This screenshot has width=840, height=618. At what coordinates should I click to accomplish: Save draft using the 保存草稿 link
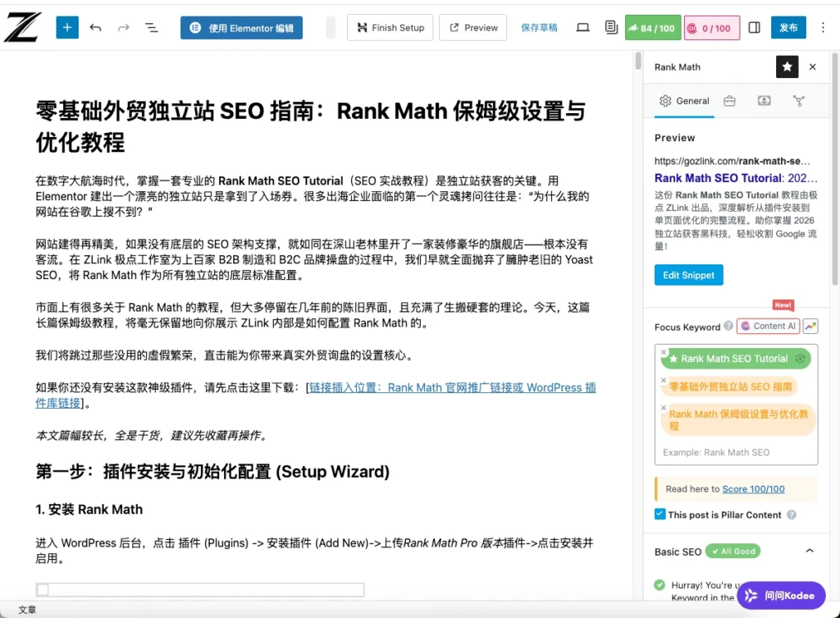(x=539, y=28)
